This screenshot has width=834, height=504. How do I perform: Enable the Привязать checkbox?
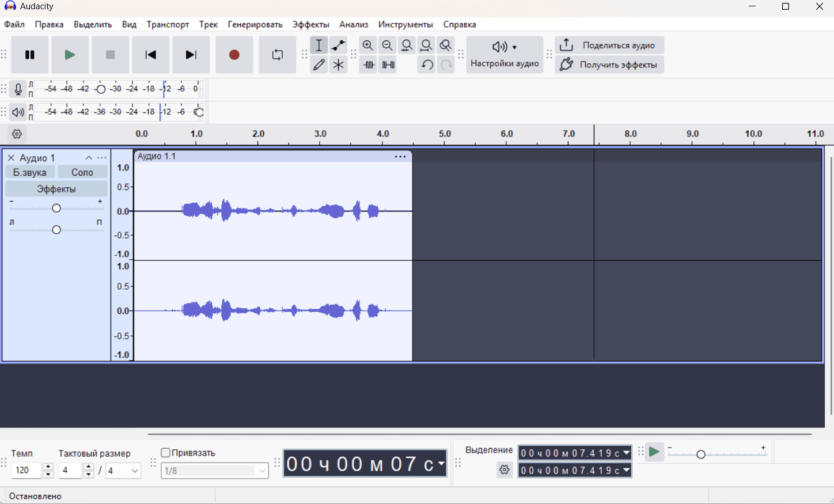pyautogui.click(x=166, y=453)
